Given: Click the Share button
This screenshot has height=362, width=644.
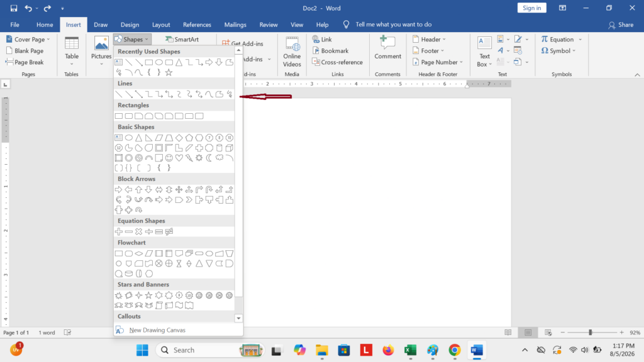Looking at the screenshot, I should tap(621, 25).
